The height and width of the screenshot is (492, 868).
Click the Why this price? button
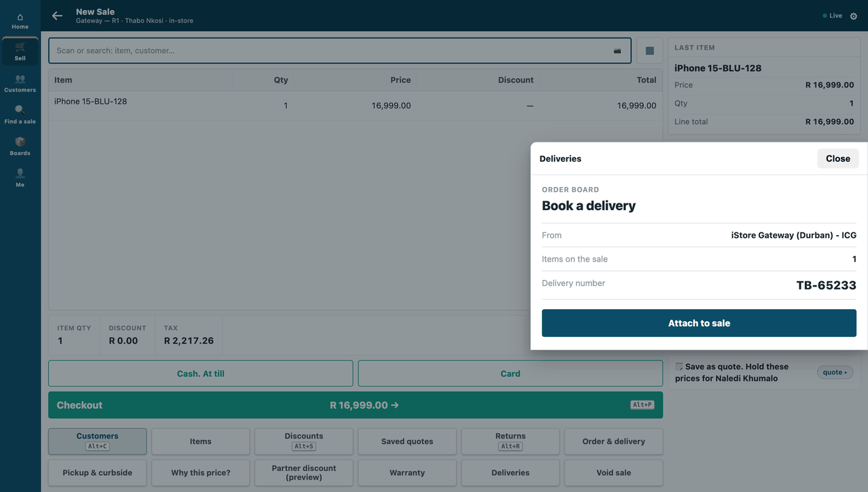point(201,473)
